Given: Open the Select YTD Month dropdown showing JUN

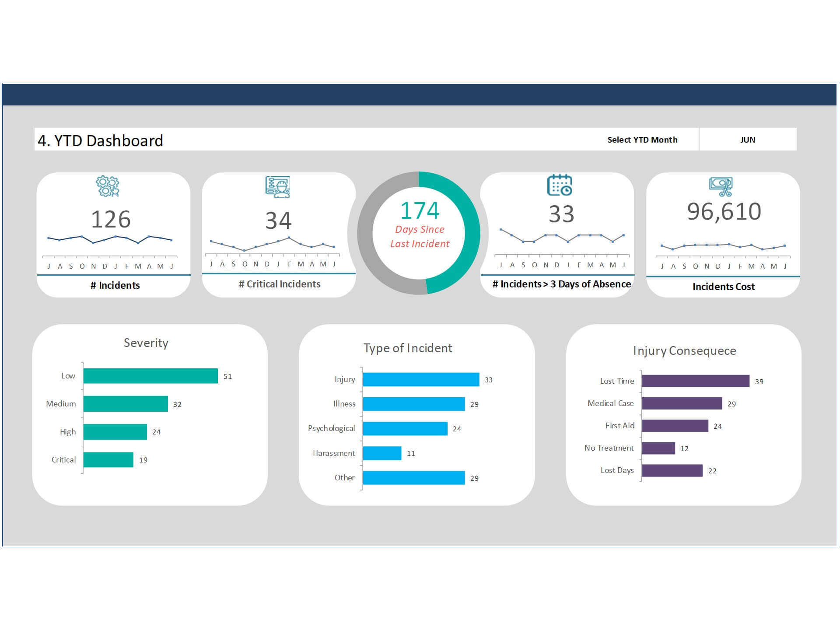Looking at the screenshot, I should [748, 140].
